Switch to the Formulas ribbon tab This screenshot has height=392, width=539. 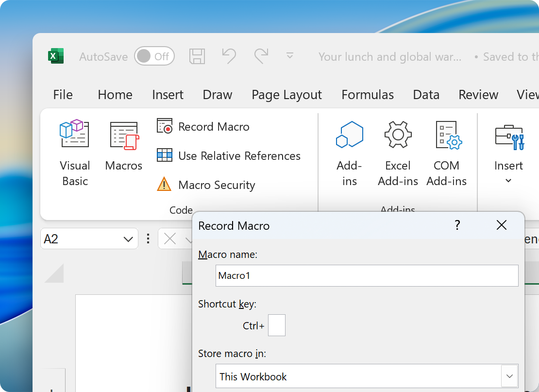(x=368, y=95)
